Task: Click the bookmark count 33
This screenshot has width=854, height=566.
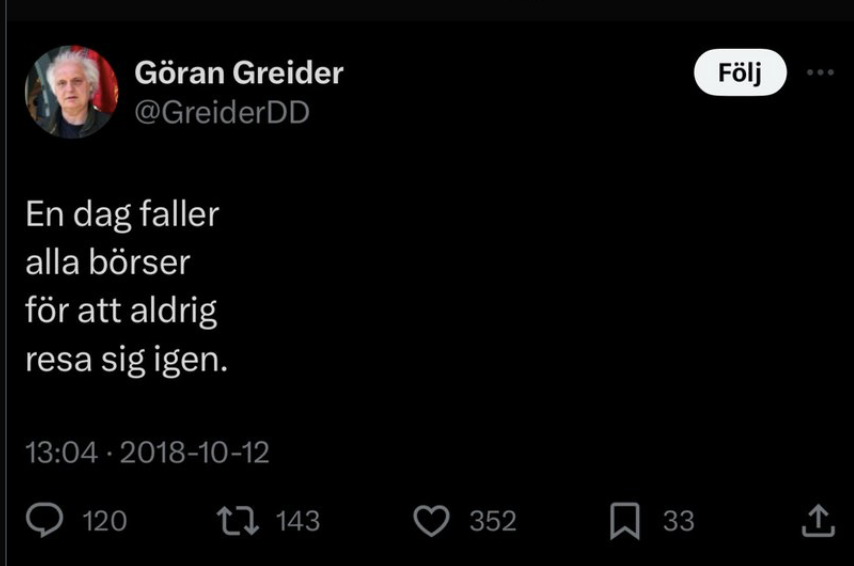Action: (x=677, y=521)
